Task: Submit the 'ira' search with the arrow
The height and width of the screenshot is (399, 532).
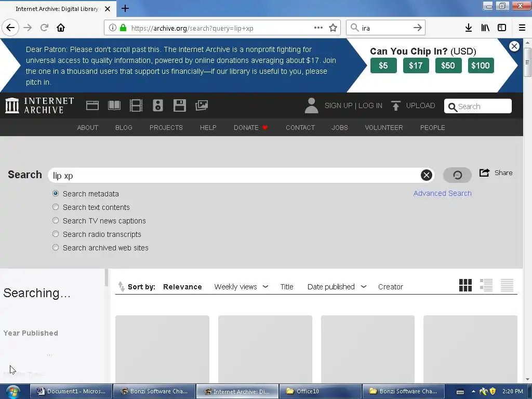Action: click(418, 28)
